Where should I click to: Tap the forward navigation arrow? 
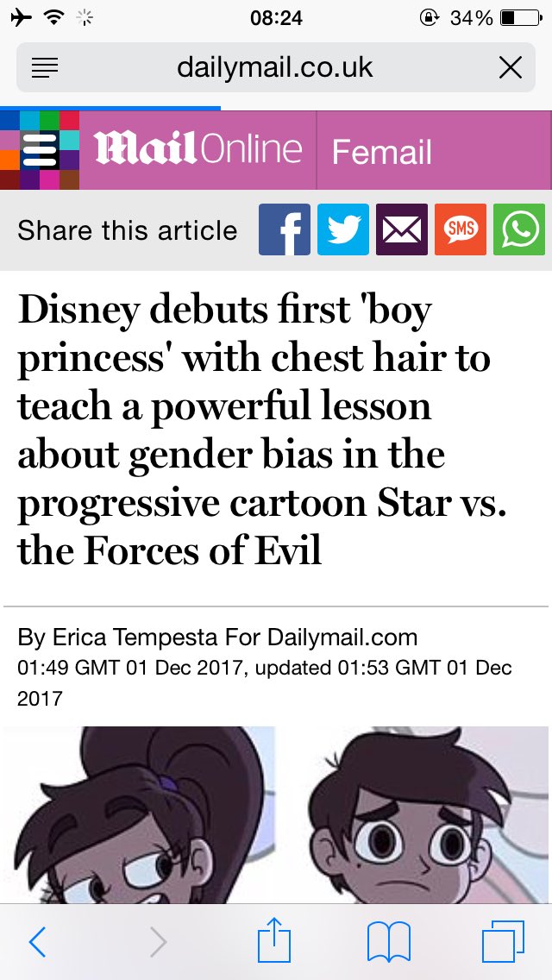click(x=158, y=942)
